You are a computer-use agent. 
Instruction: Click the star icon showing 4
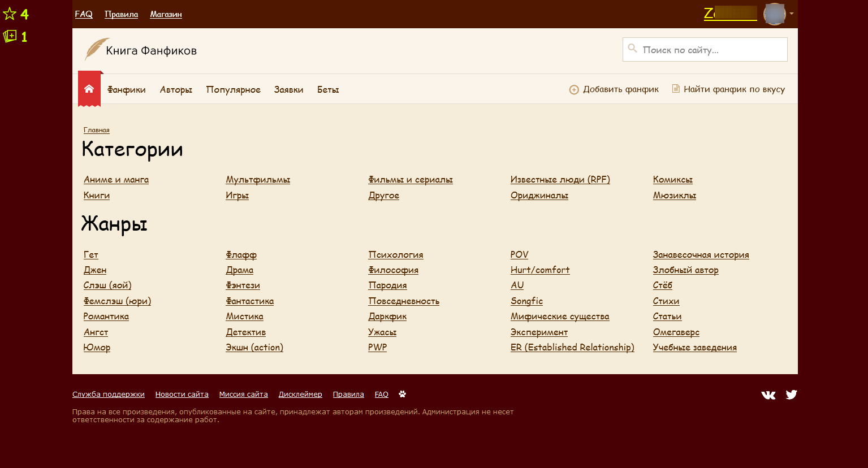(x=10, y=14)
